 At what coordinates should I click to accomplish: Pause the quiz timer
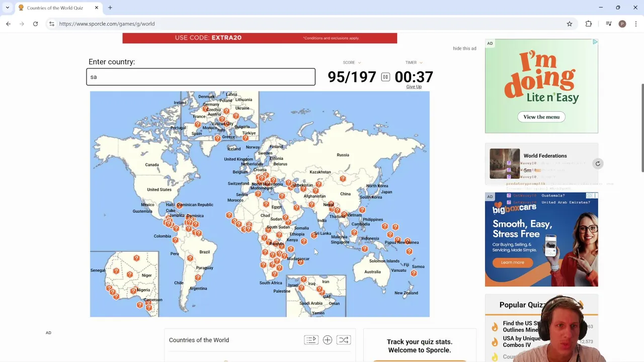[385, 77]
